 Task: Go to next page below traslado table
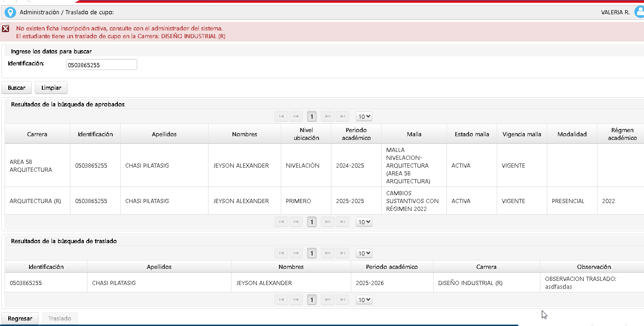click(x=327, y=300)
